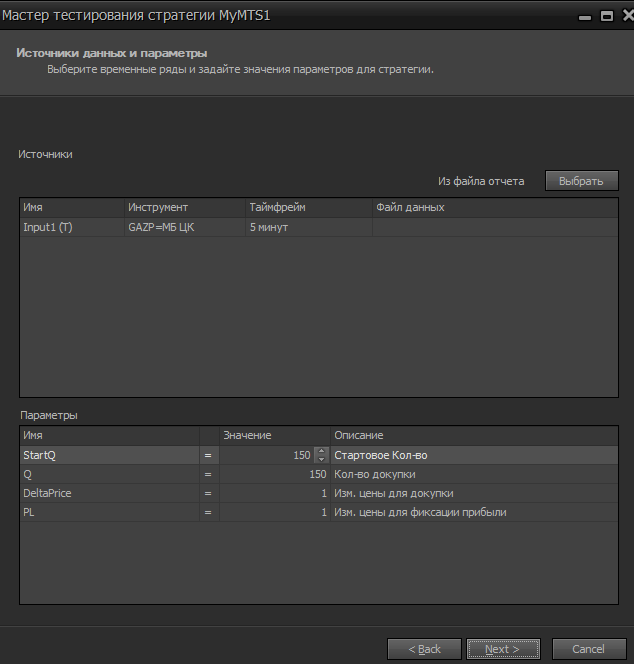Click the Значение column header
Image resolution: width=634 pixels, height=664 pixels.
274,435
